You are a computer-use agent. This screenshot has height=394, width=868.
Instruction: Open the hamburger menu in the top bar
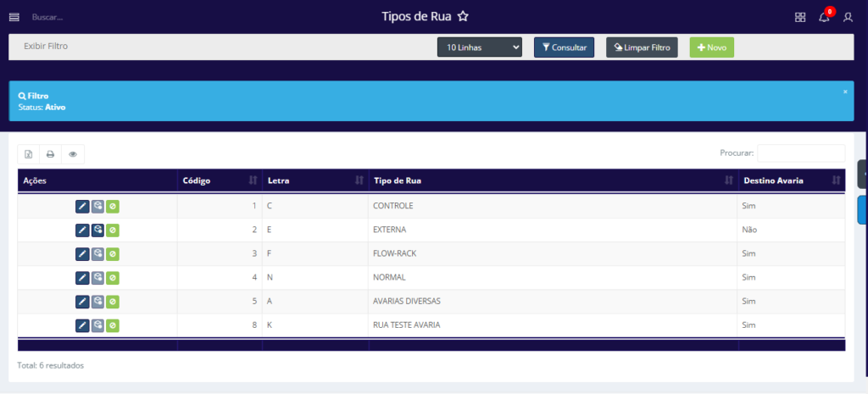point(14,17)
